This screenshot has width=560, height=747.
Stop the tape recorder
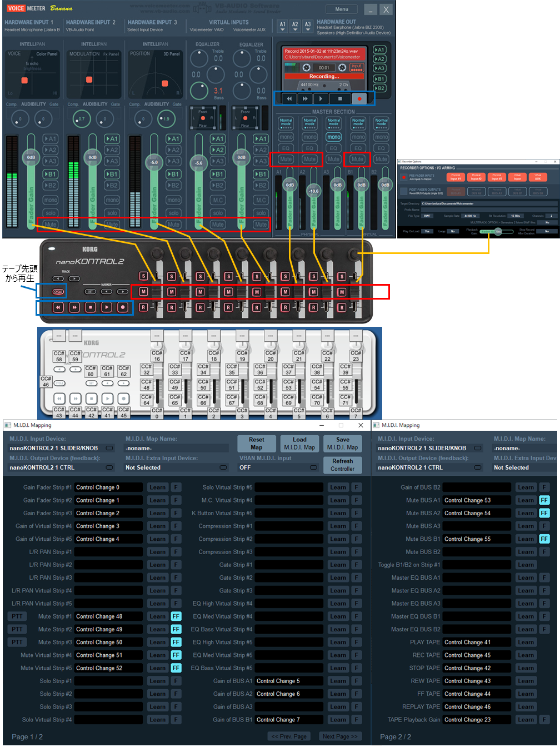coord(340,98)
